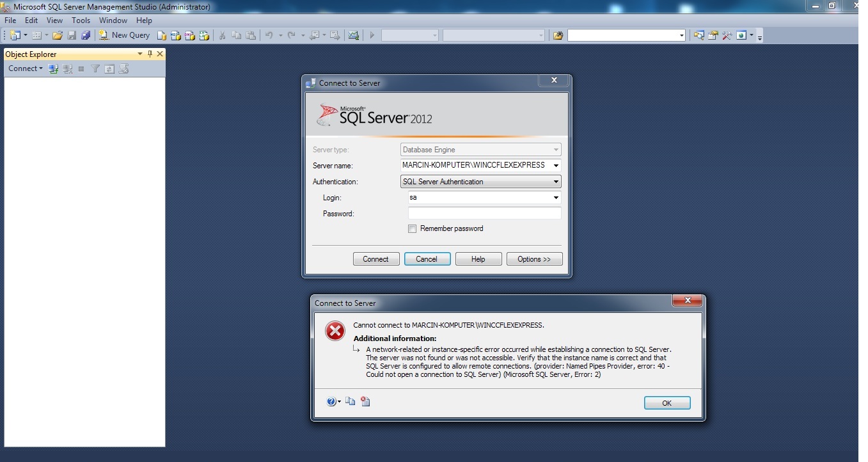Click the Start Debugging play icon

[372, 35]
